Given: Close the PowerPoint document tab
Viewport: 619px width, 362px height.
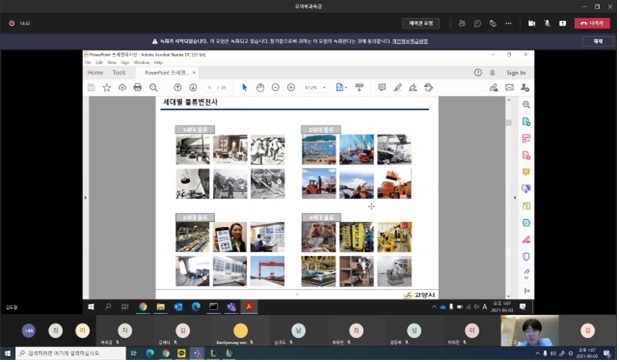Looking at the screenshot, I should (194, 73).
